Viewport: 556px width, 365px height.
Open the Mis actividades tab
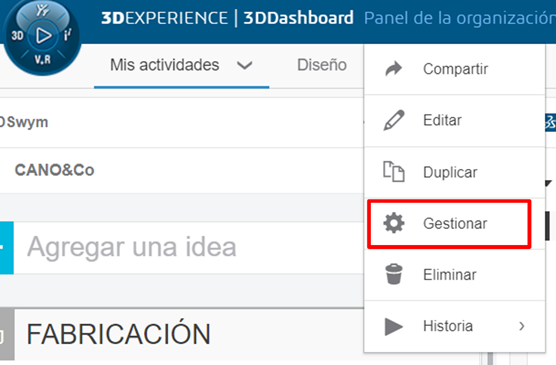point(165,65)
